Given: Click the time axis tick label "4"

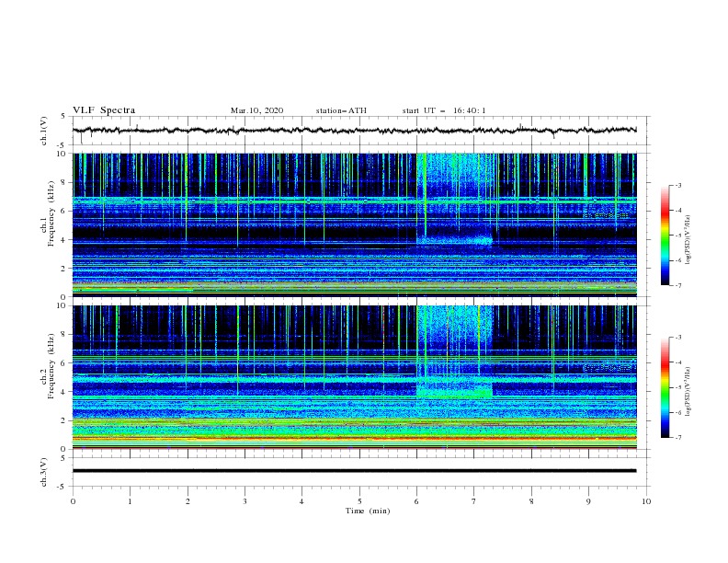Looking at the screenshot, I should (302, 501).
